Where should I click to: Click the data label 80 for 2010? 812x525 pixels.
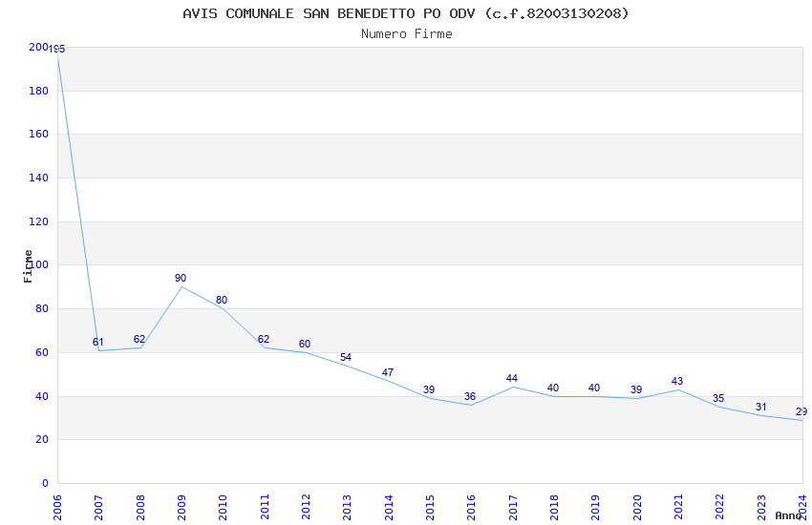click(222, 300)
